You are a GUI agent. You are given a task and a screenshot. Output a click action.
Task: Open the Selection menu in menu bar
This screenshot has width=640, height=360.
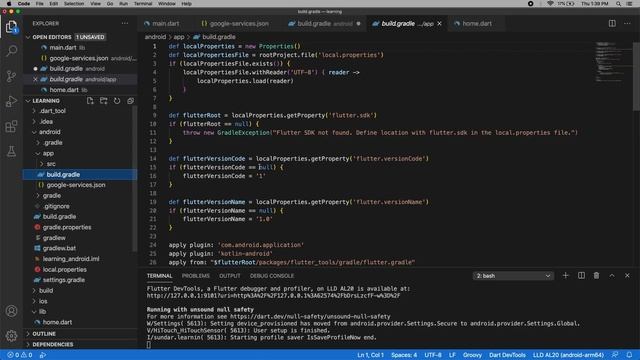tap(74, 4)
